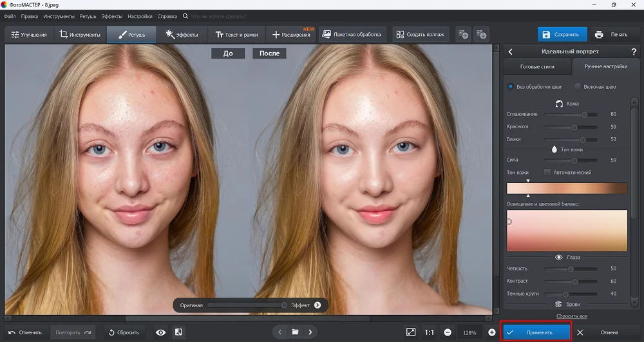The image size is (644, 342).
Task: Click the До label
Action: coord(228,53)
